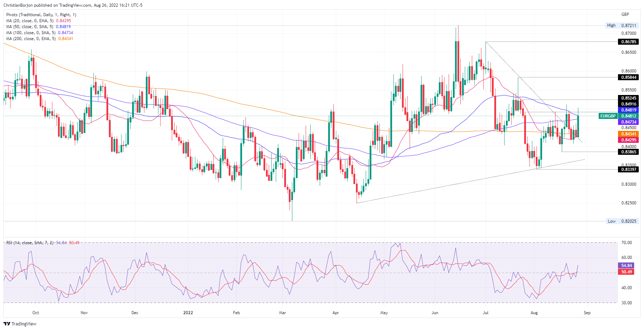
Task: Click the 0.84819 blue 50 SMA tag
Action: click(628, 110)
